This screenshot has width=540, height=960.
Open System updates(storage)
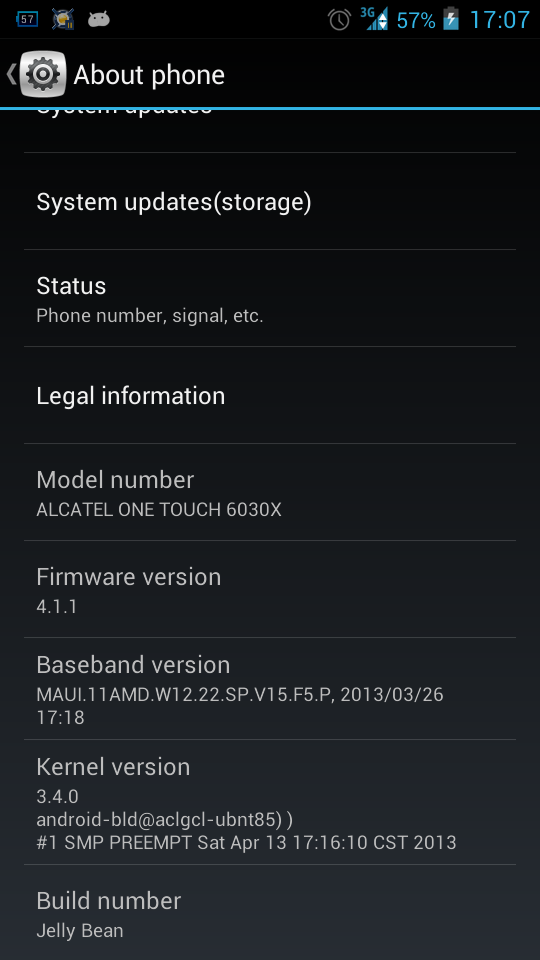tap(270, 201)
